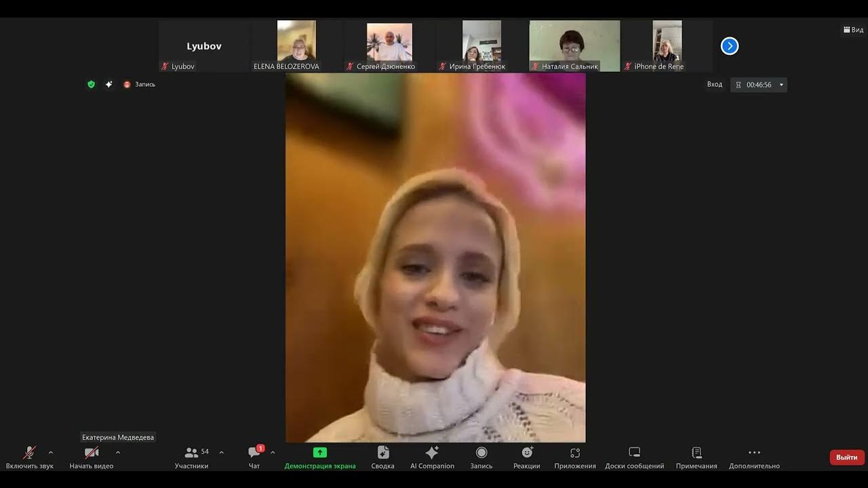Open Доски сообщений whiteboards
Screen dimensions: 868x488
[635, 457]
